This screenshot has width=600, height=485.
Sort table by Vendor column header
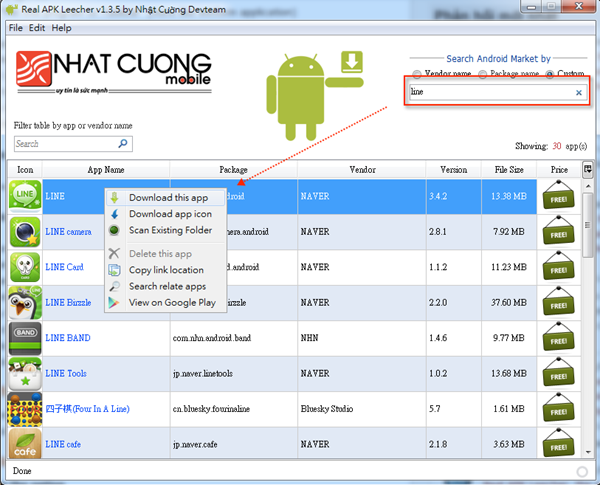click(x=362, y=170)
